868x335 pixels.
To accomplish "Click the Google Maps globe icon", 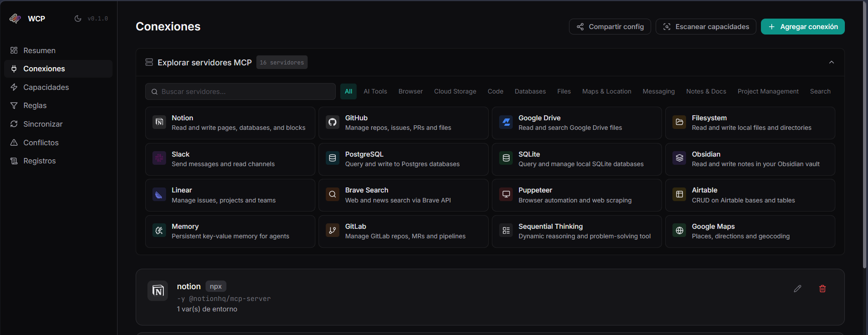I will pos(679,231).
